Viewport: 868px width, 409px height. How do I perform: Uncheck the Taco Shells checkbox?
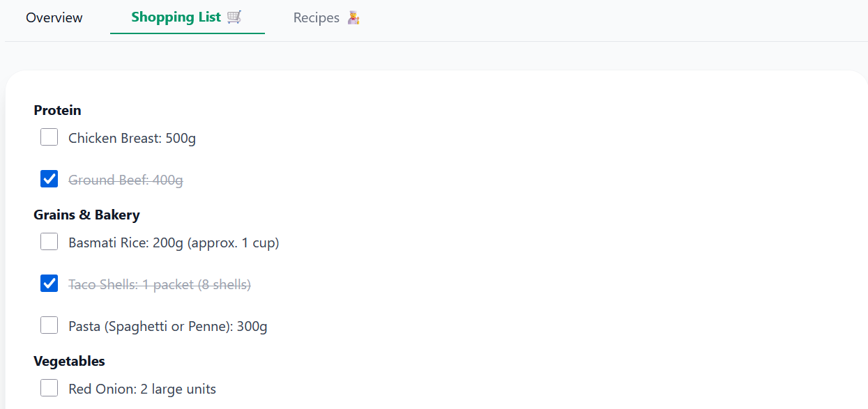49,284
